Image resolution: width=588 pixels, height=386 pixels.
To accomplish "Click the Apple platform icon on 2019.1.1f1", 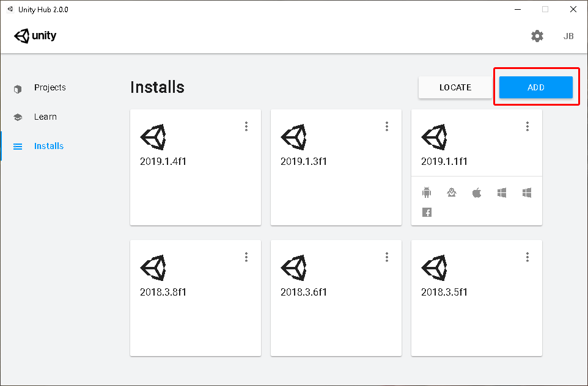I will pos(477,192).
